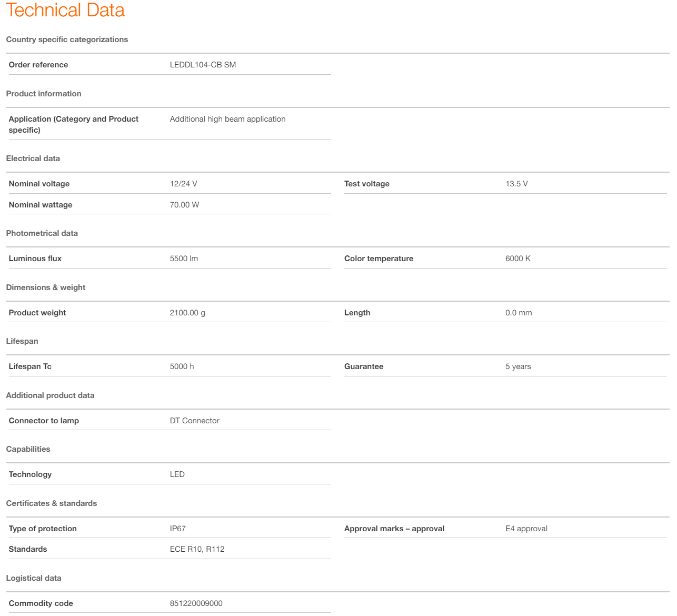This screenshot has height=616, width=677.
Task: Select the order reference LEDDL104-CB SM
Action: pyautogui.click(x=203, y=65)
